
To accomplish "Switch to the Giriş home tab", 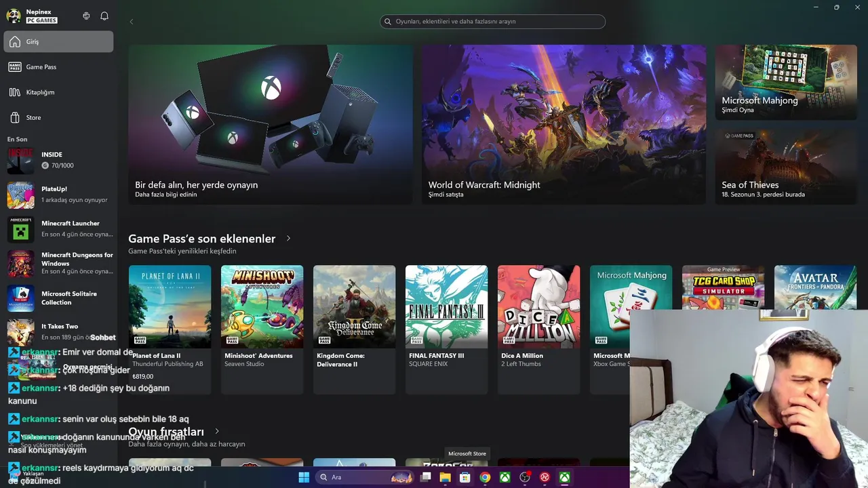I will [58, 41].
